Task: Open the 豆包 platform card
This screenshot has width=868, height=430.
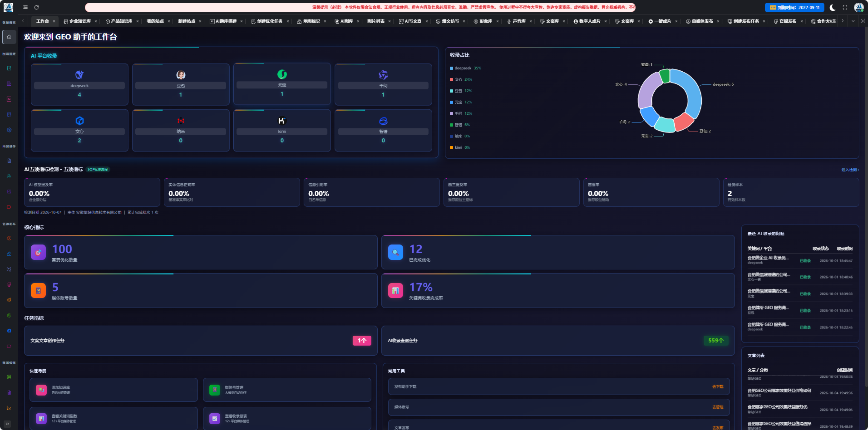Action: point(180,84)
